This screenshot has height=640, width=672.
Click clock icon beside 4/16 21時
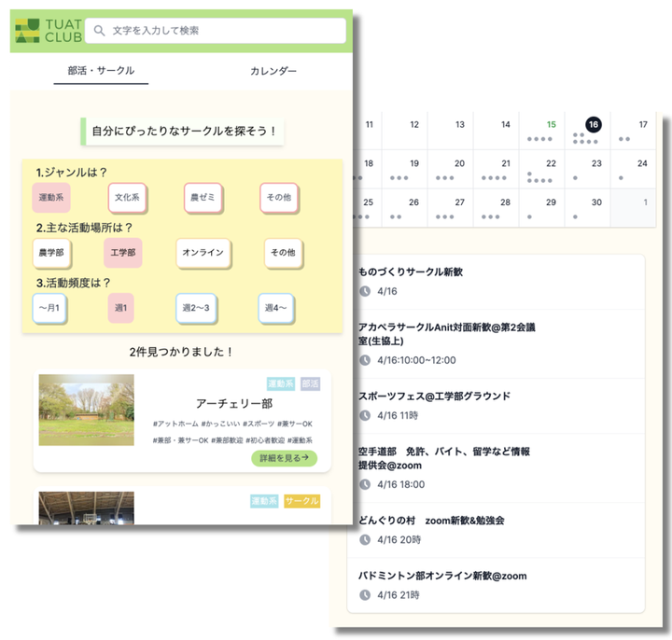[x=365, y=595]
